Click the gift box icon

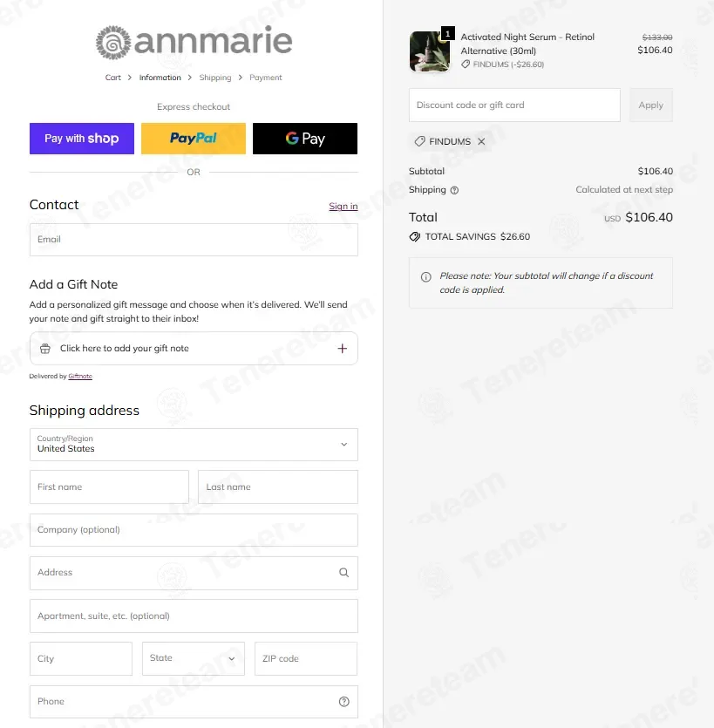tap(45, 348)
